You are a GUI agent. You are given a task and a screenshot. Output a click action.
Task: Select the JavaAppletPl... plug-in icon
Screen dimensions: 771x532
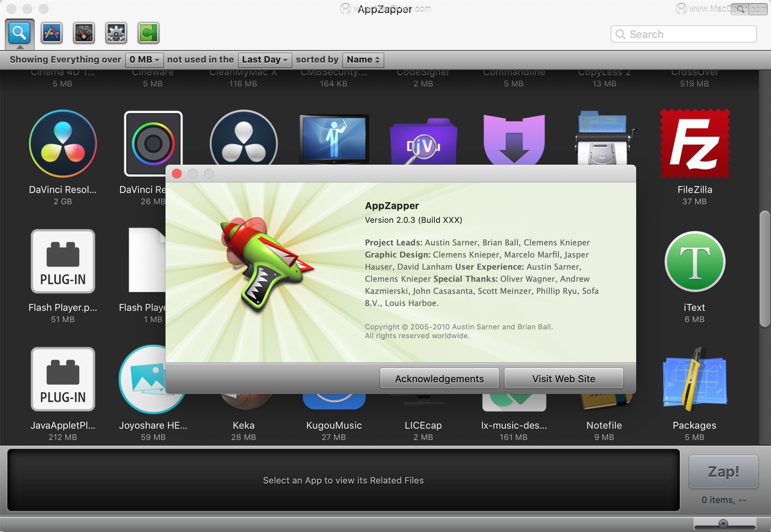(x=63, y=379)
